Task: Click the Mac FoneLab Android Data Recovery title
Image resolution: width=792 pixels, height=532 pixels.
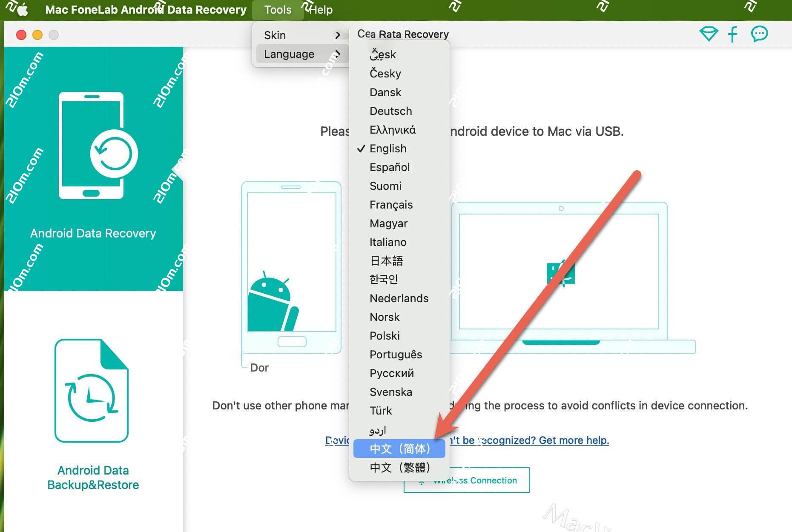Action: click(x=146, y=9)
